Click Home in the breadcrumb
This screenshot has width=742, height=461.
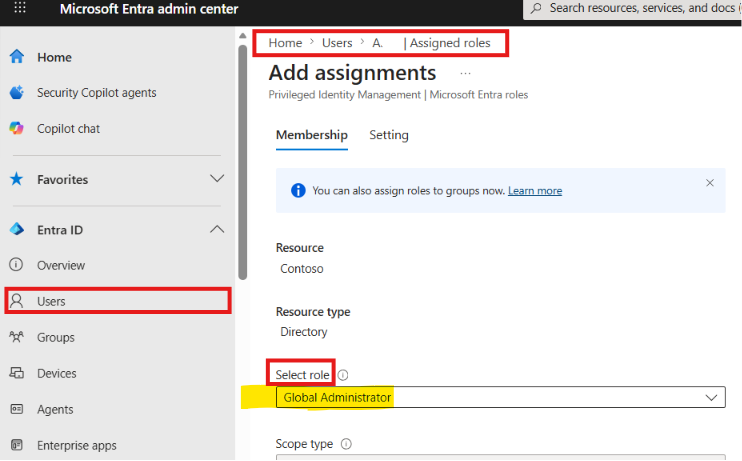tap(285, 43)
